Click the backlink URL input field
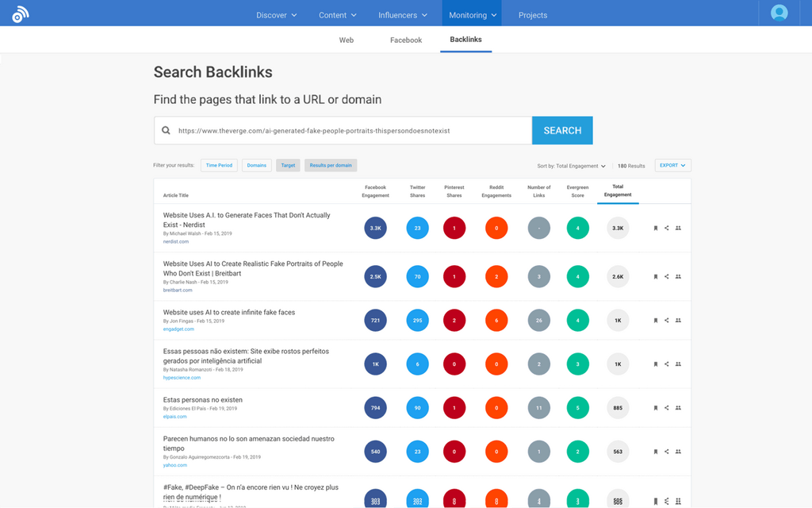 click(x=349, y=131)
